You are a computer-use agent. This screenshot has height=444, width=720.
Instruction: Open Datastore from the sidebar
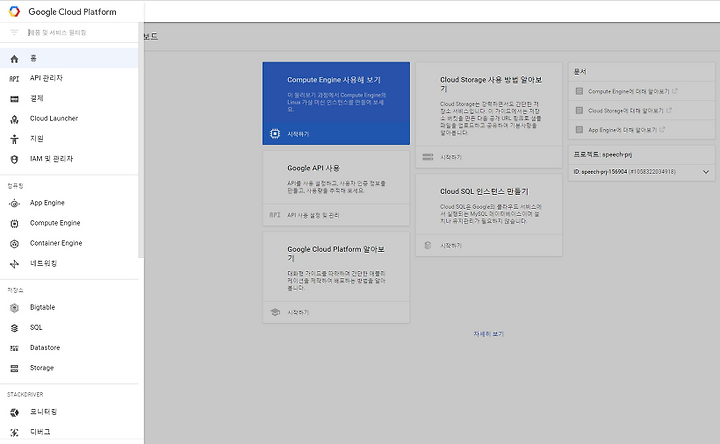(69, 348)
